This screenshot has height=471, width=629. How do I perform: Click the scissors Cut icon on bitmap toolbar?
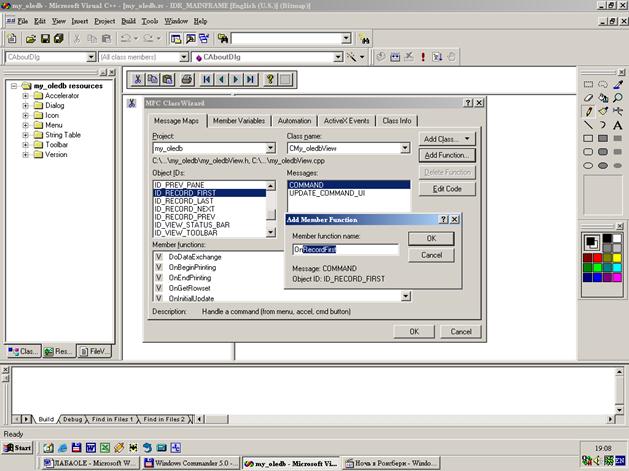pyautogui.click(x=137, y=79)
